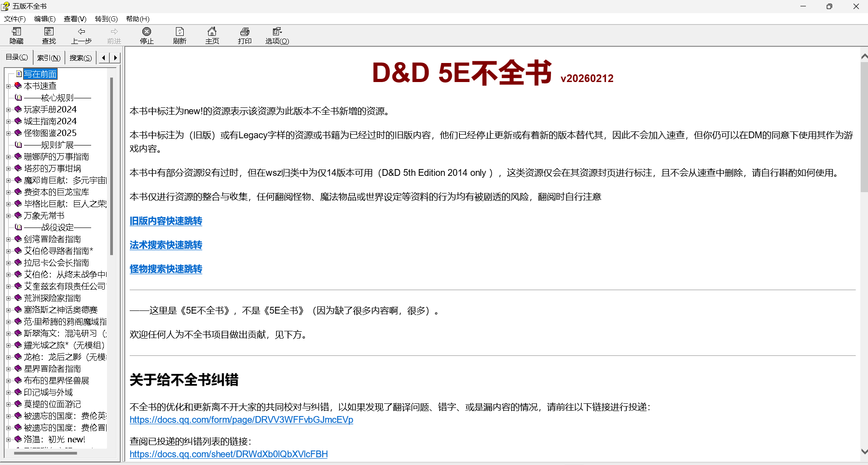Click the book icon for 印记城与外域
This screenshot has width=868, height=465.
[18, 392]
